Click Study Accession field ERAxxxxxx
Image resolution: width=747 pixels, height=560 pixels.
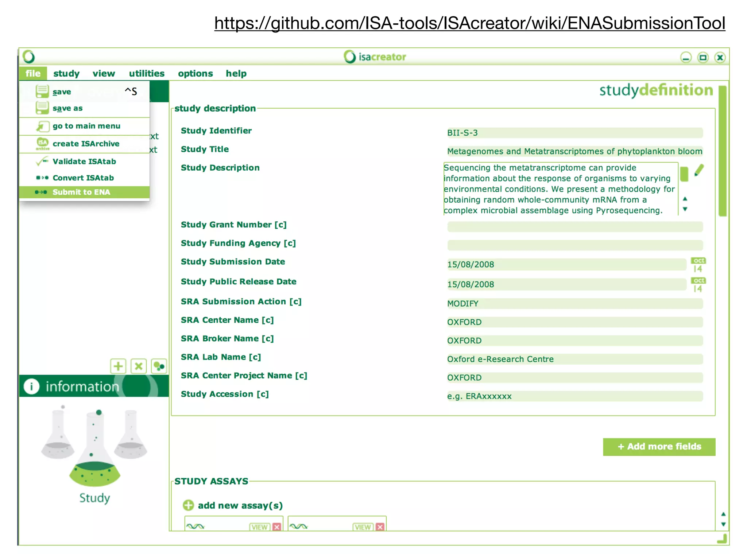coord(575,396)
